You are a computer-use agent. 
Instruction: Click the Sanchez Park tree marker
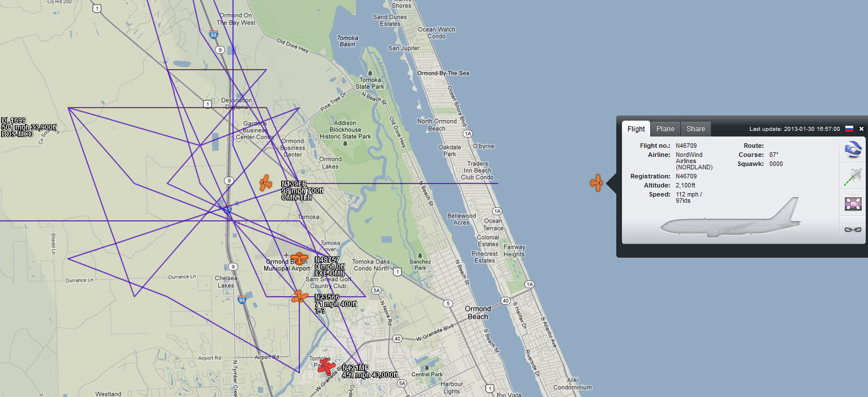click(x=420, y=255)
